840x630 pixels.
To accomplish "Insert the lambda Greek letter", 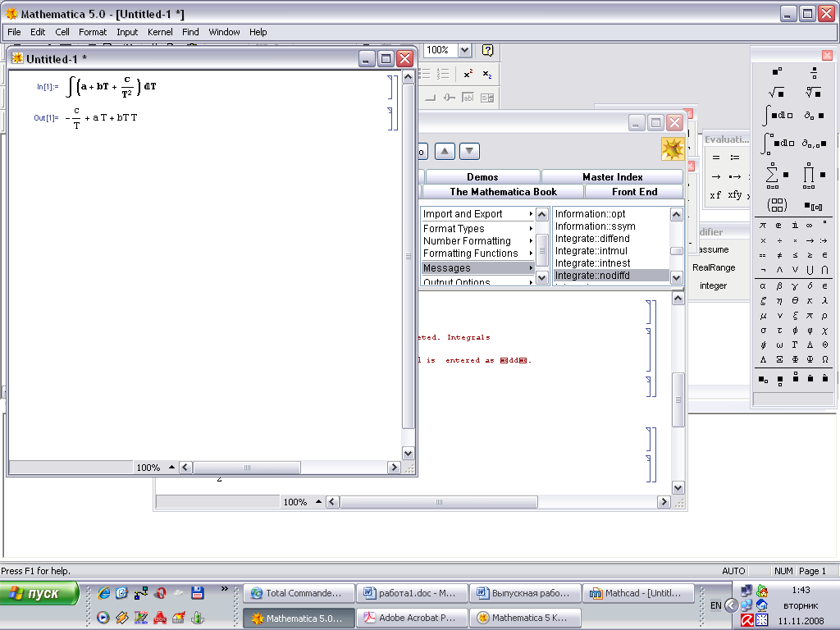I will (x=825, y=301).
